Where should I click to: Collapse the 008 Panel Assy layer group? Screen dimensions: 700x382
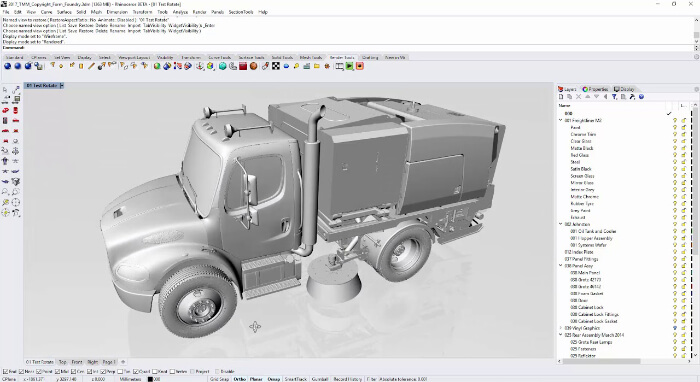[561, 266]
